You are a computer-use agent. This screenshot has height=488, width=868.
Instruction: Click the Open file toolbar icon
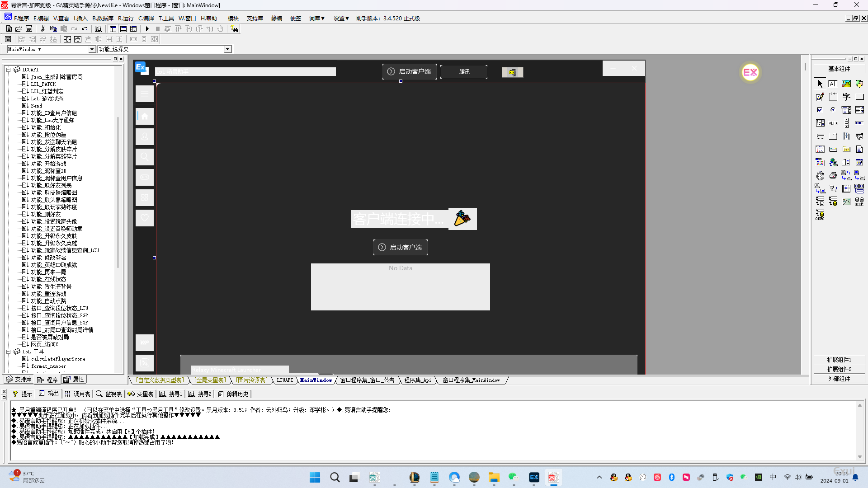pyautogui.click(x=19, y=28)
